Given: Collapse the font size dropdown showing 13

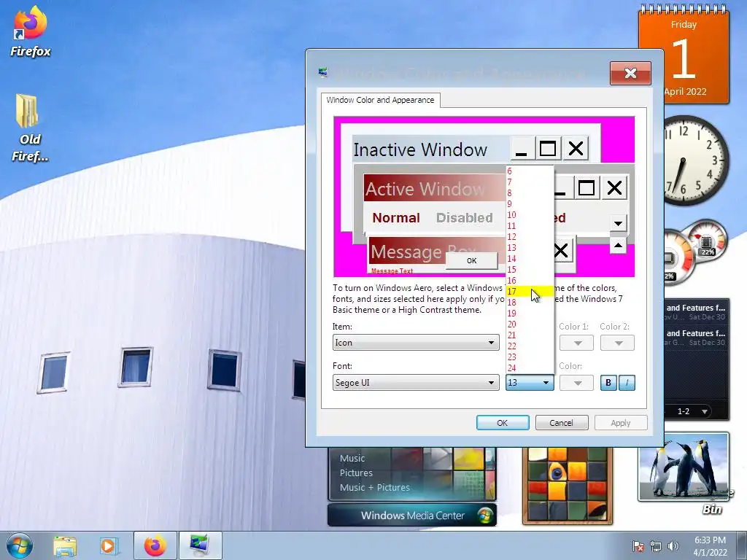Looking at the screenshot, I should pos(530,382).
